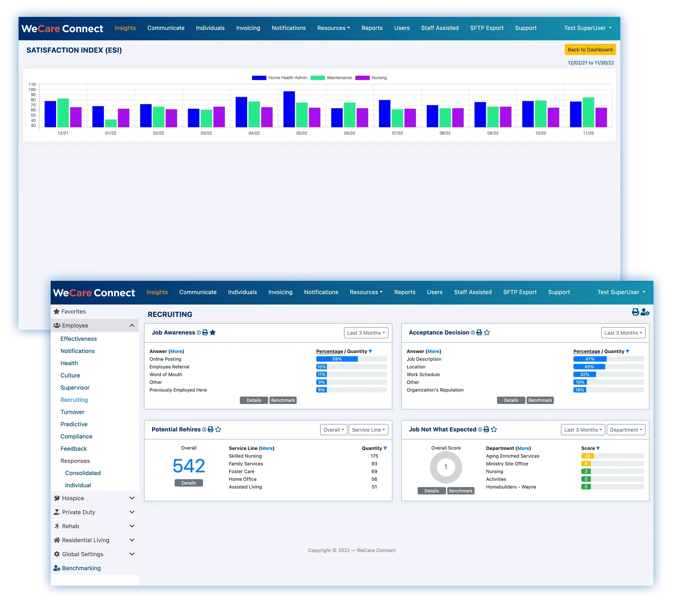Expand the Hospice sidebar section
Image resolution: width=675 pixels, height=616 pixels.
132,498
